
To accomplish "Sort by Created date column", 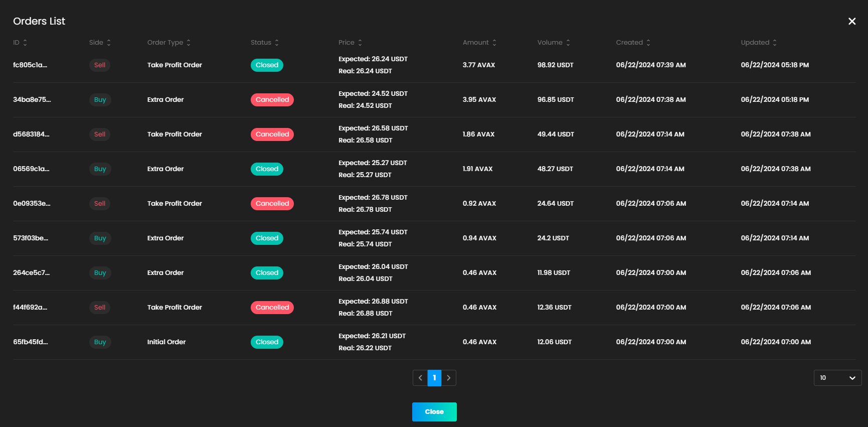I will 648,43.
